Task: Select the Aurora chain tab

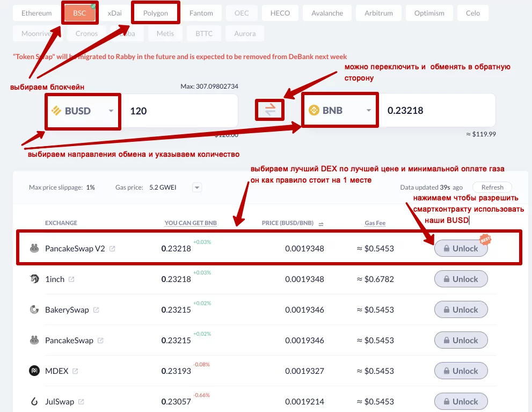Action: click(245, 34)
